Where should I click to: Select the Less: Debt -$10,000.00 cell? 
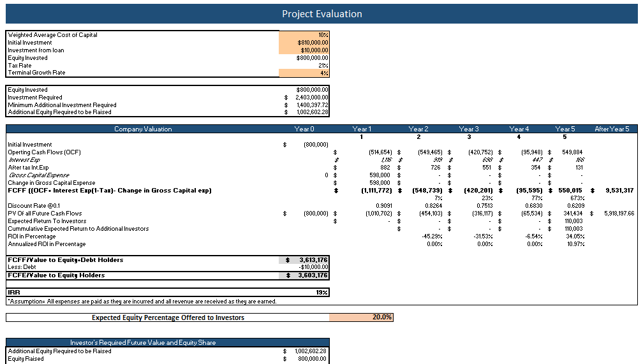pyautogui.click(x=304, y=268)
